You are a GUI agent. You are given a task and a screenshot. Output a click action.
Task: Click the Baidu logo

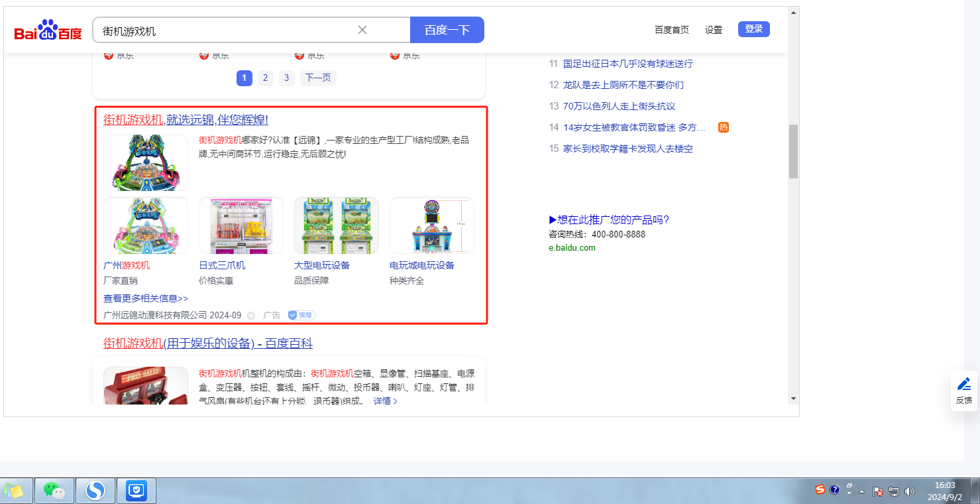click(48, 31)
